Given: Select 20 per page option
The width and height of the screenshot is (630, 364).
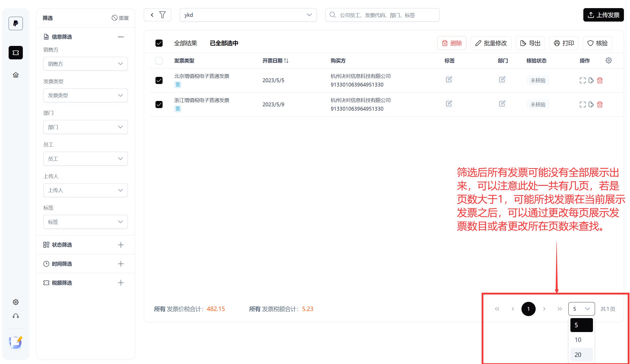Looking at the screenshot, I should click(x=581, y=355).
